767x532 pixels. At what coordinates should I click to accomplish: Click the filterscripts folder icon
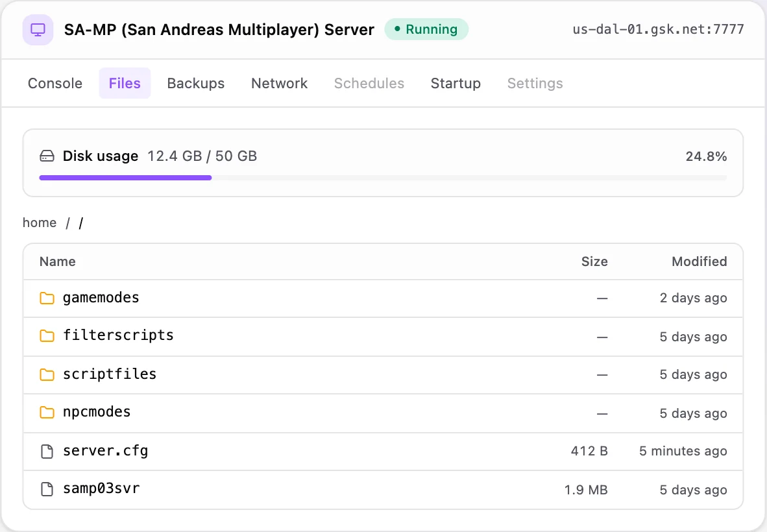47,336
